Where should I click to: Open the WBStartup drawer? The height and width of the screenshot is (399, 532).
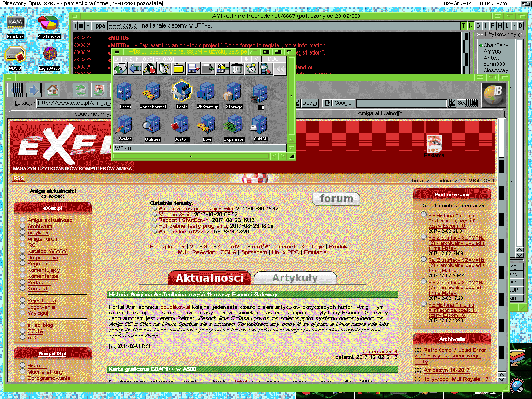tap(207, 96)
